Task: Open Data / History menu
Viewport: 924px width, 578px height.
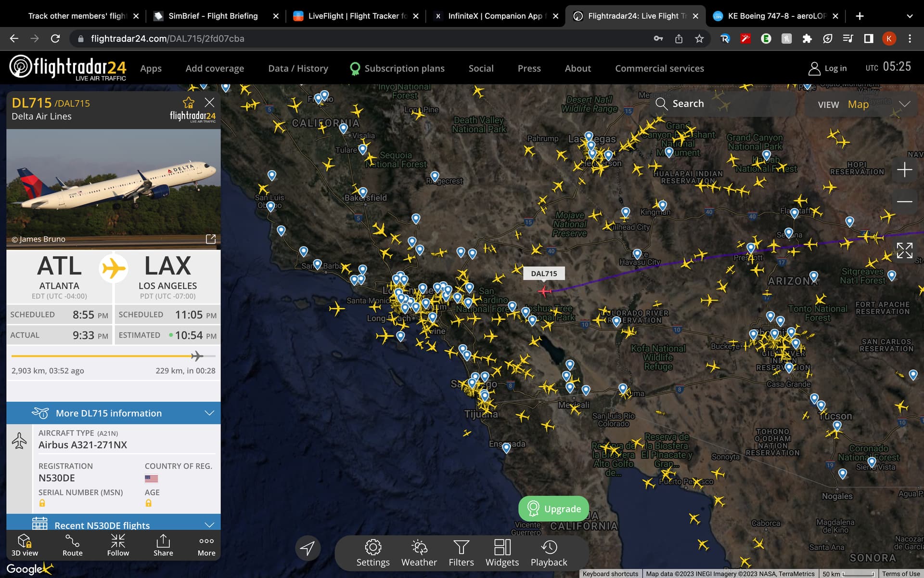Action: click(x=298, y=68)
